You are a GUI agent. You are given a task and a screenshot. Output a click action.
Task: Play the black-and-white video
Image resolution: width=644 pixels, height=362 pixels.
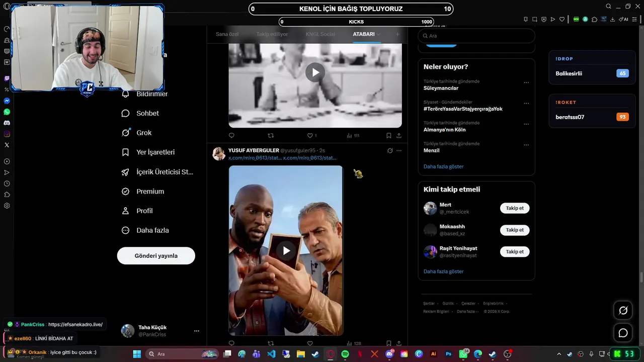(315, 72)
